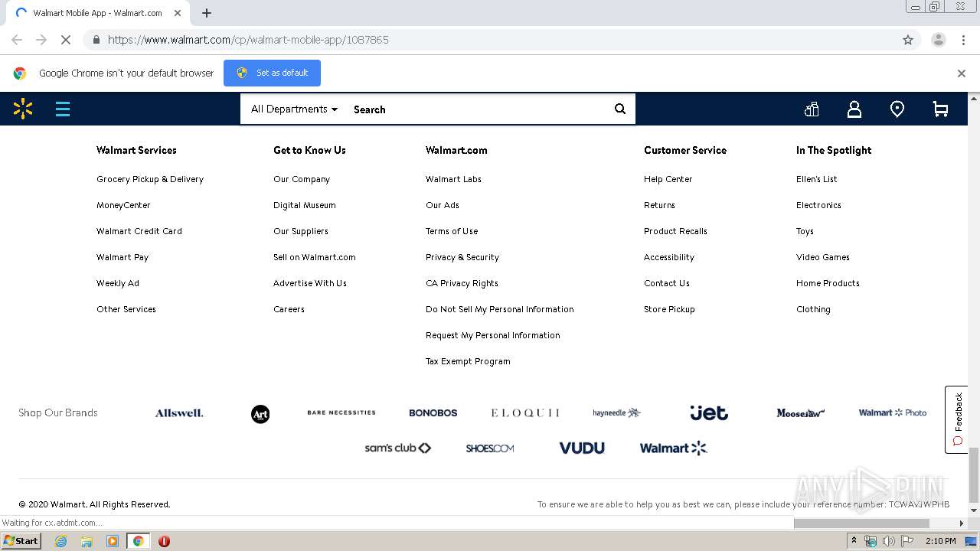
Task: Click the Bare Necessities brand logo
Action: [341, 412]
